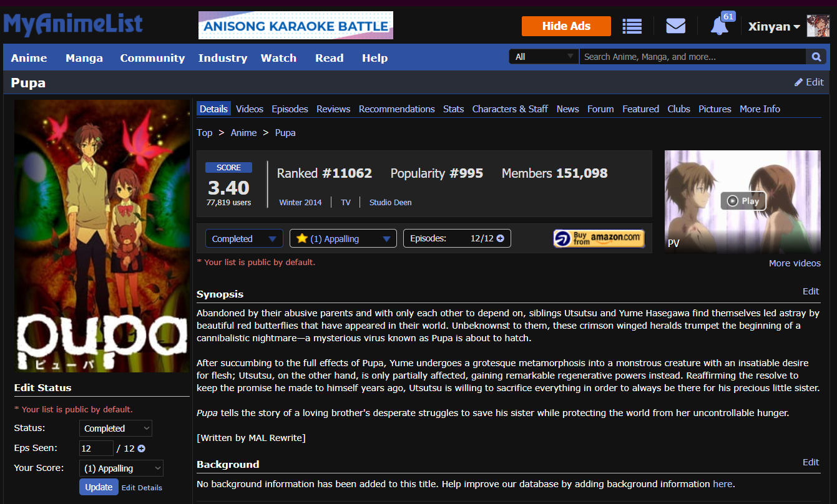The image size is (837, 504).
Task: Click the Pupa cover poster image
Action: (x=102, y=236)
